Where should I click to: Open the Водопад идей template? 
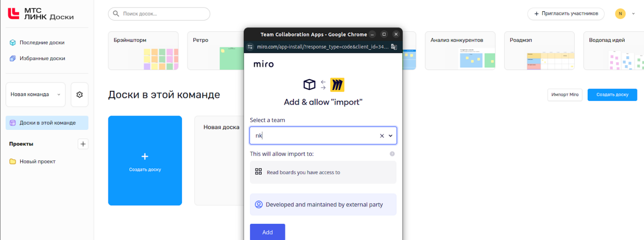click(613, 51)
